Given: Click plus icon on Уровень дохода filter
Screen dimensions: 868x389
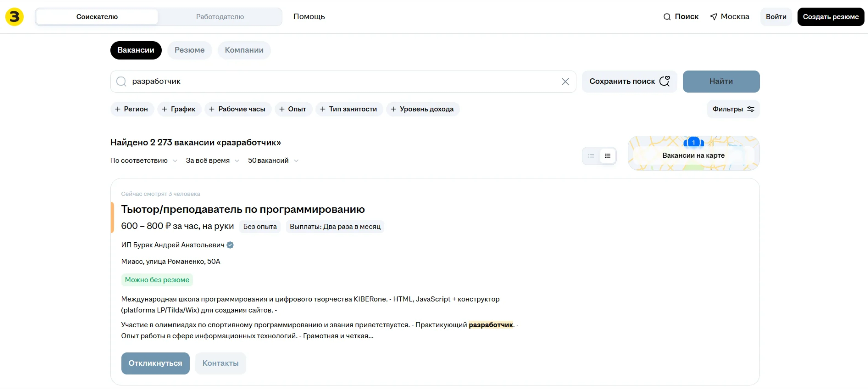Looking at the screenshot, I should [x=393, y=109].
